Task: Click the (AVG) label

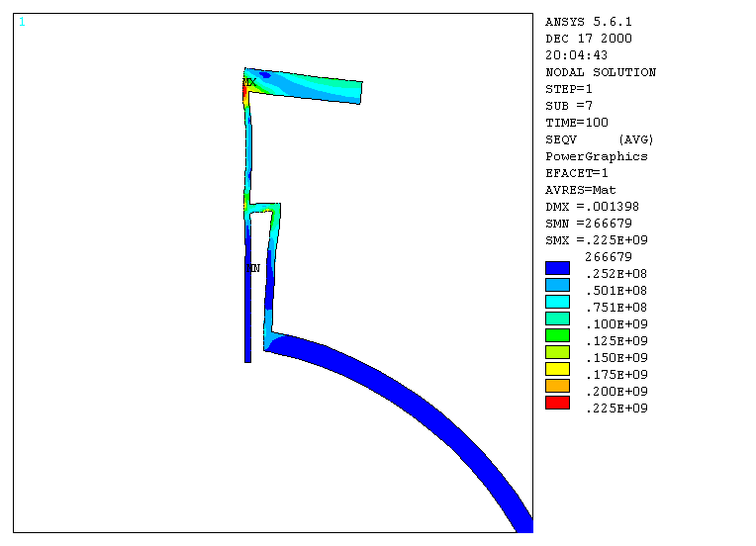Action: point(636,139)
